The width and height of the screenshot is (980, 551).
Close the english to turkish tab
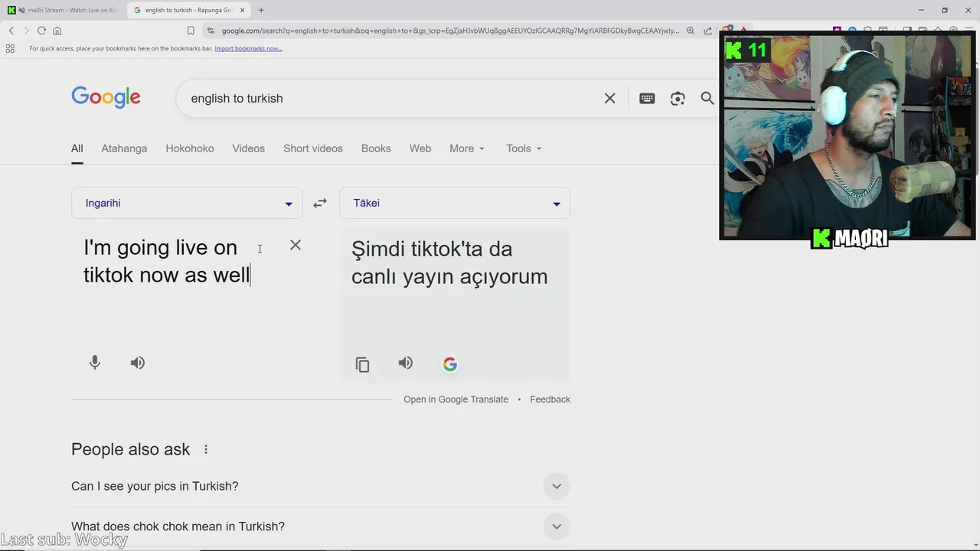point(243,10)
